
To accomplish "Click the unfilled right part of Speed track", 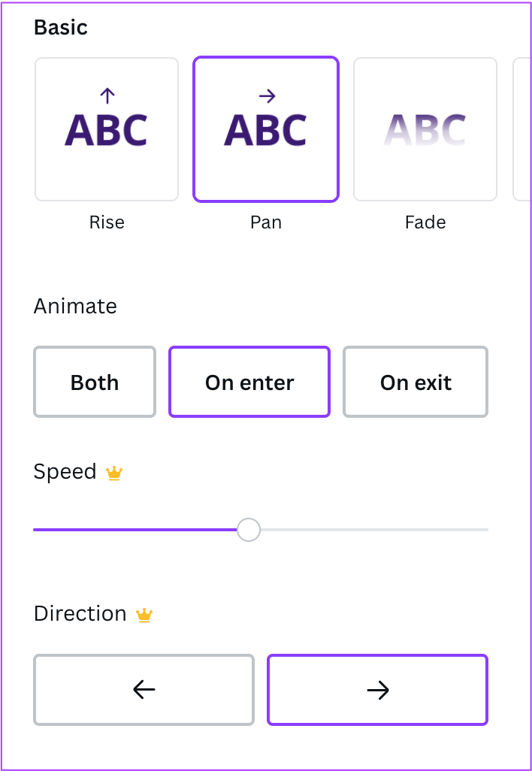I will (376, 530).
